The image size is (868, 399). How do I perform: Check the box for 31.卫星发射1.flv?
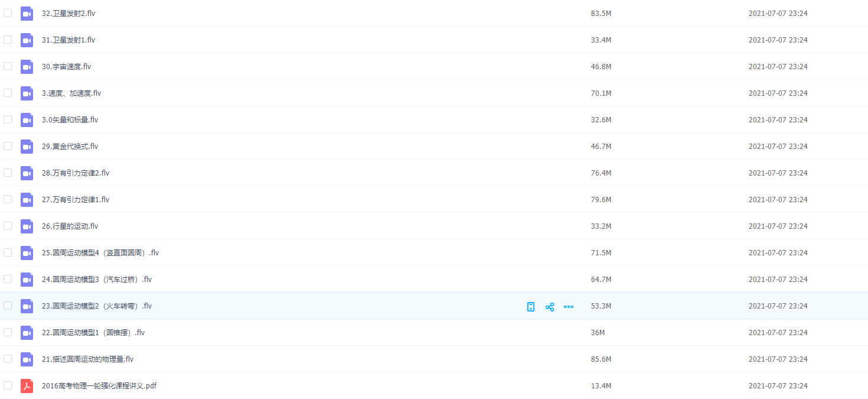point(8,40)
